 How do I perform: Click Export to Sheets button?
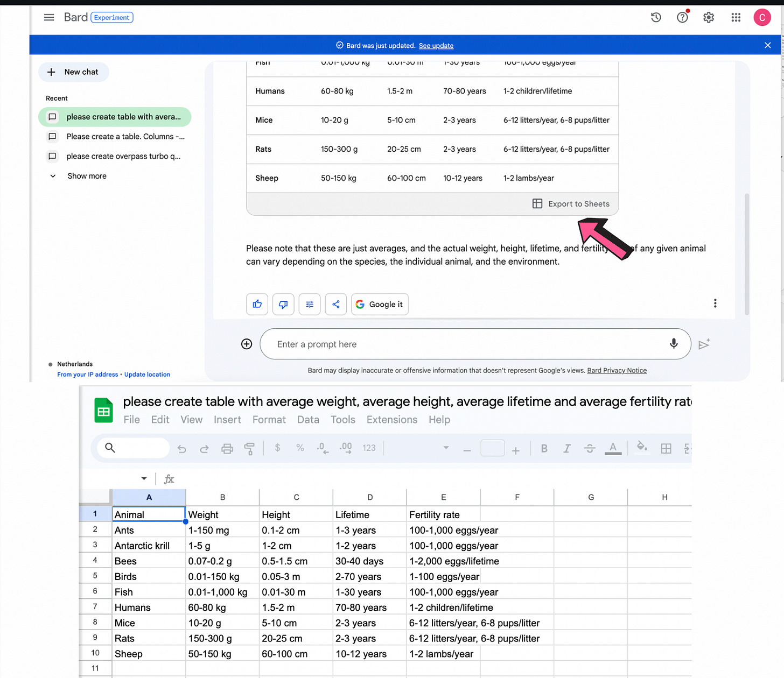tap(571, 204)
